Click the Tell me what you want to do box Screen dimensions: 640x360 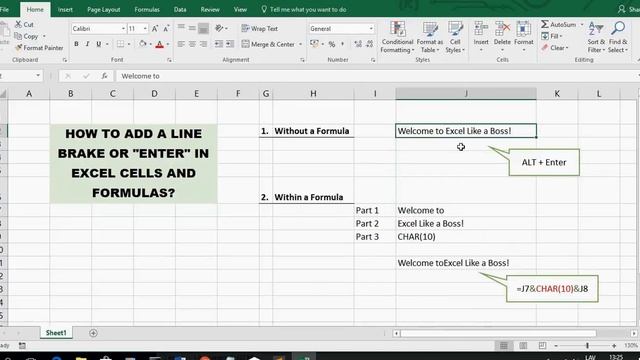pos(304,9)
